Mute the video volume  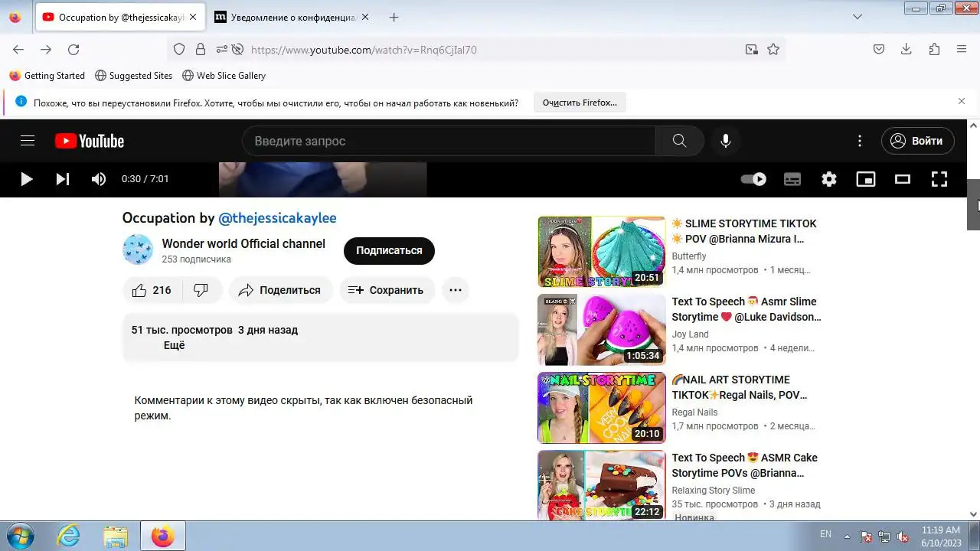(x=99, y=179)
